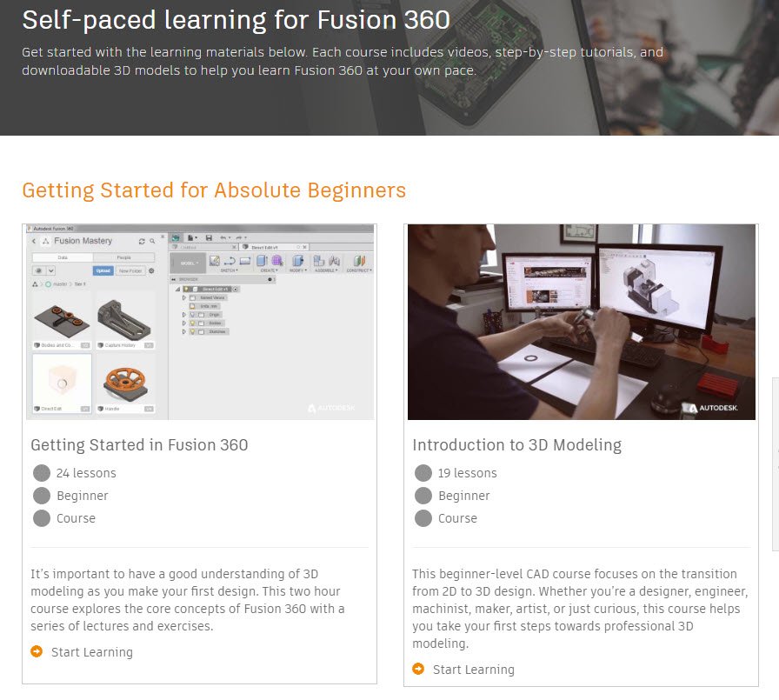The width and height of the screenshot is (779, 700).
Task: Click 'Course' label under Getting Started in Fusion 360
Action: pyautogui.click(x=76, y=518)
